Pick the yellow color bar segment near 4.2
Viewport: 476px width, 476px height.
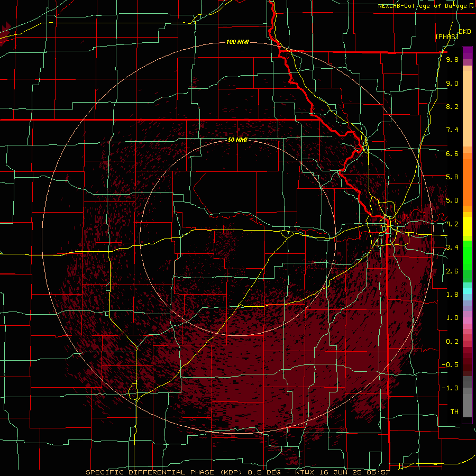pos(467,226)
